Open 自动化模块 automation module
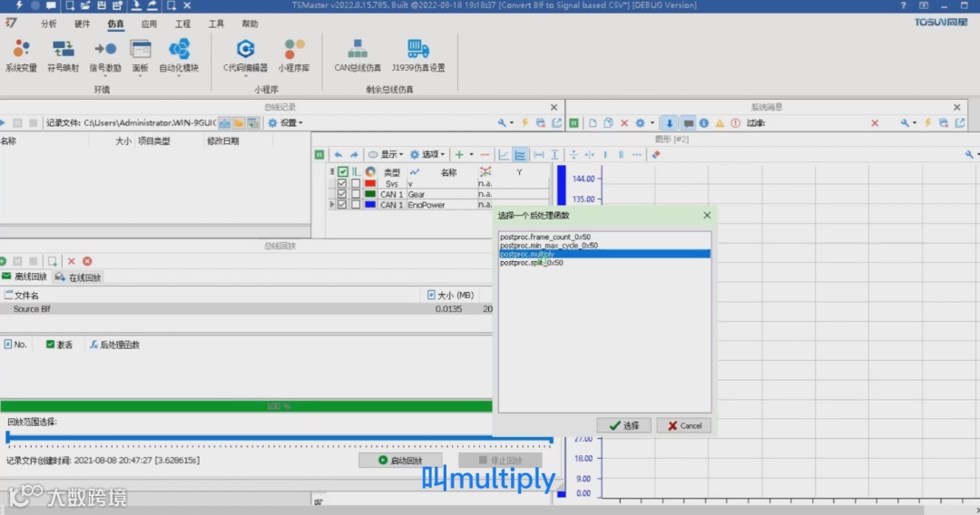 [x=179, y=55]
